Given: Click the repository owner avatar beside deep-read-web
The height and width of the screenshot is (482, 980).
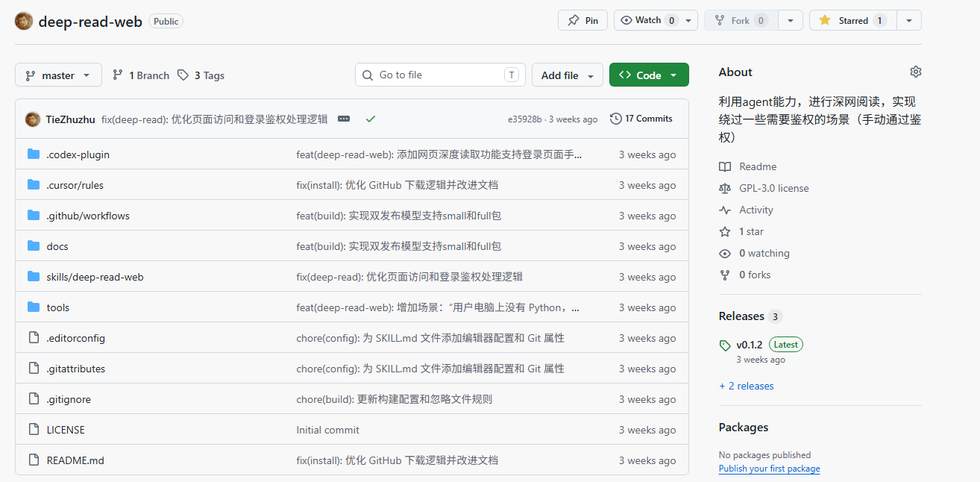Looking at the screenshot, I should (x=24, y=21).
